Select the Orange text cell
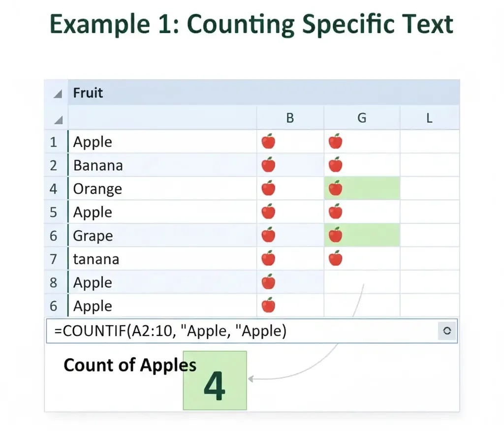The width and height of the screenshot is (504, 431). click(97, 189)
